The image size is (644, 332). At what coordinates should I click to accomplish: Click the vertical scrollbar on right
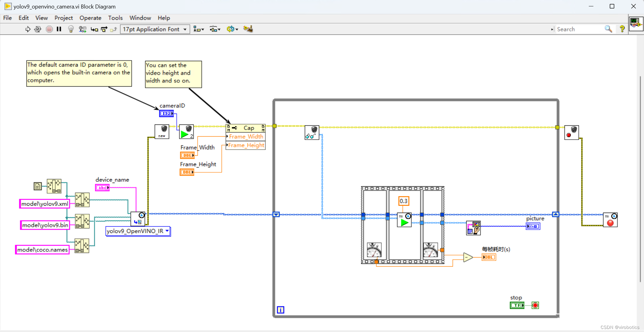[640, 179]
